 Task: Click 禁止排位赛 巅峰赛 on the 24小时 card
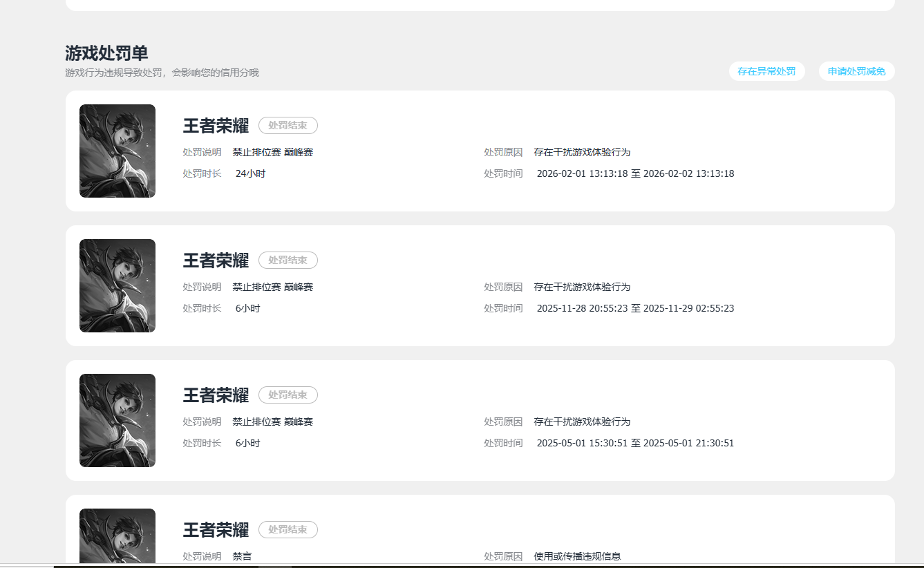(x=272, y=152)
